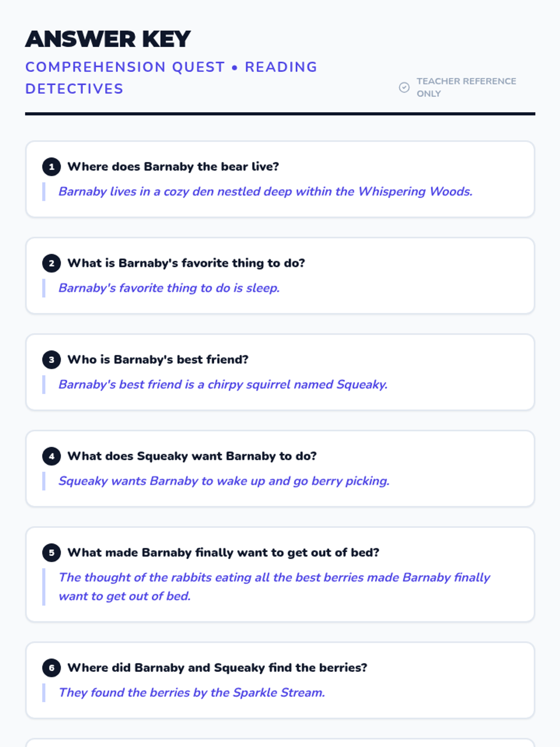560x747 pixels.
Task: Select the number 4 question badge
Action: pyautogui.click(x=51, y=456)
